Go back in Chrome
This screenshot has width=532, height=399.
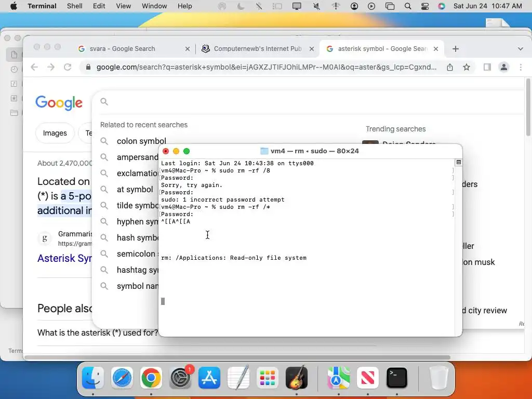tap(34, 67)
